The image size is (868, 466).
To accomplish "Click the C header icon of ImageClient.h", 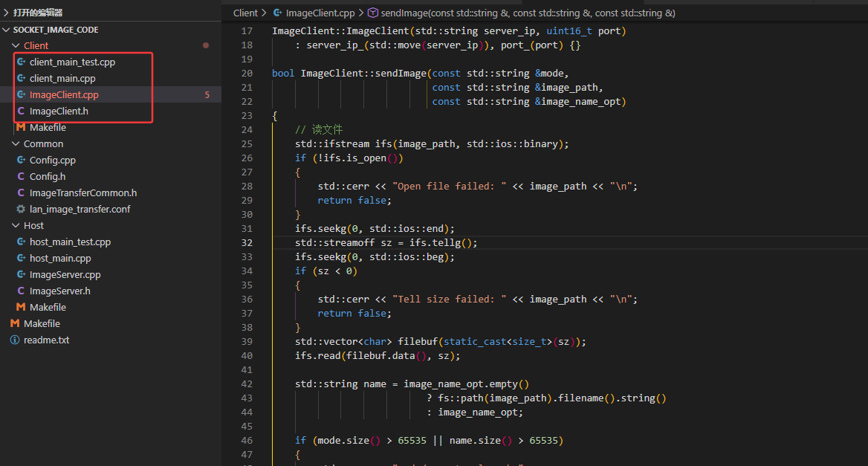I will [x=21, y=111].
